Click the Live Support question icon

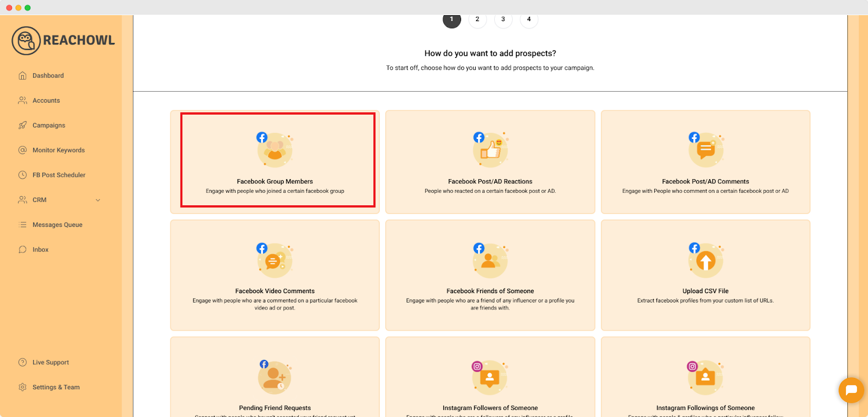pos(22,362)
